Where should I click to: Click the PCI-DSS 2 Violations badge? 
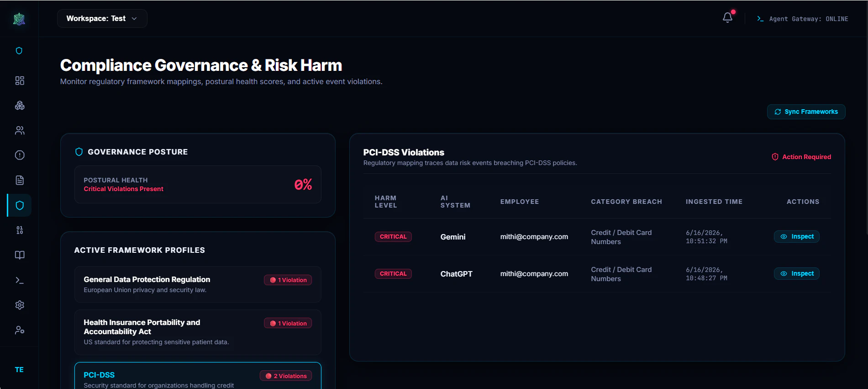click(286, 376)
